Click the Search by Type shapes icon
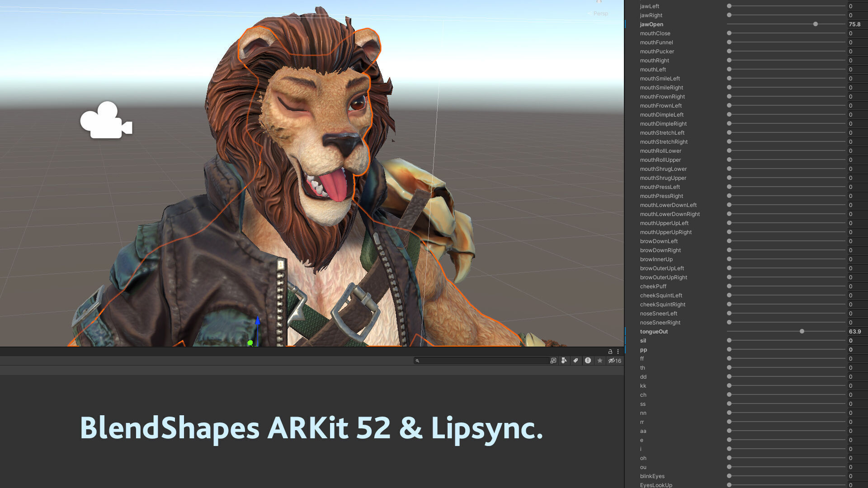 tap(564, 361)
